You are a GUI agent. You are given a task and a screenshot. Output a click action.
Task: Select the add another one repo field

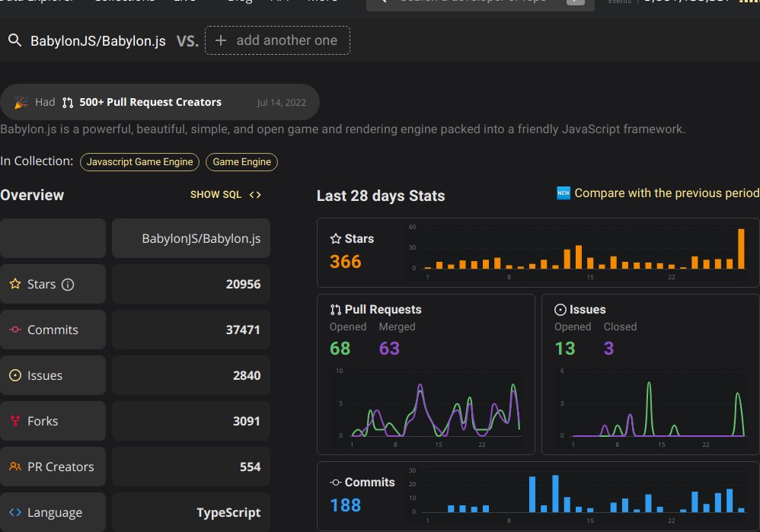tap(277, 40)
